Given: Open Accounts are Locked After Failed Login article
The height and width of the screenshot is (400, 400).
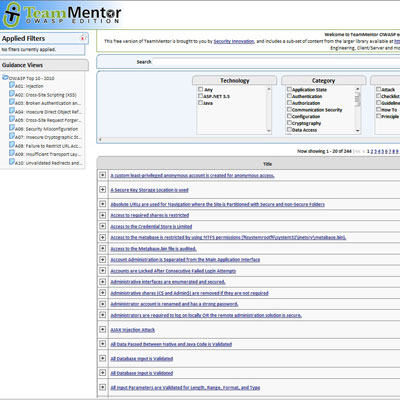Looking at the screenshot, I should pyautogui.click(x=173, y=271).
